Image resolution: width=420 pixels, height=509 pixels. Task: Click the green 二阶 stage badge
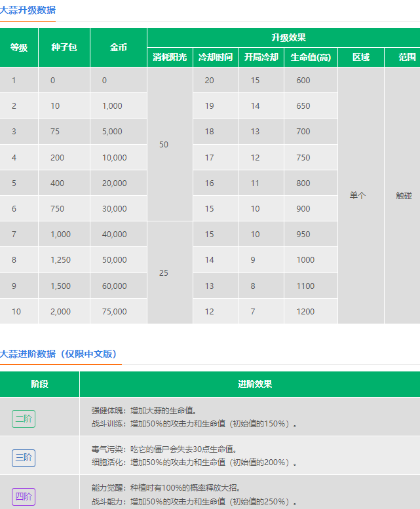pos(24,418)
